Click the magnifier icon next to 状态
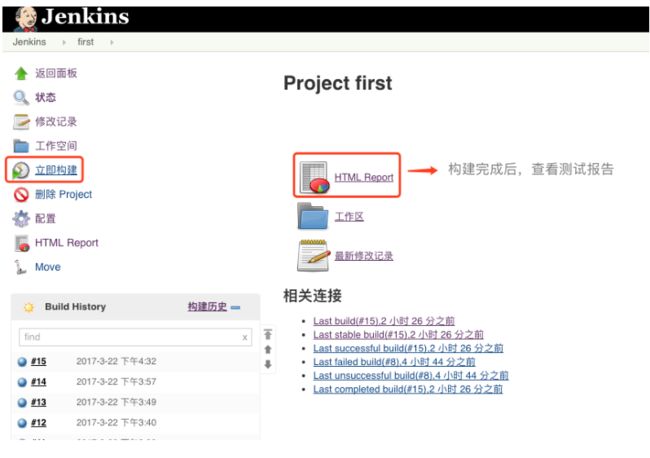 21,98
